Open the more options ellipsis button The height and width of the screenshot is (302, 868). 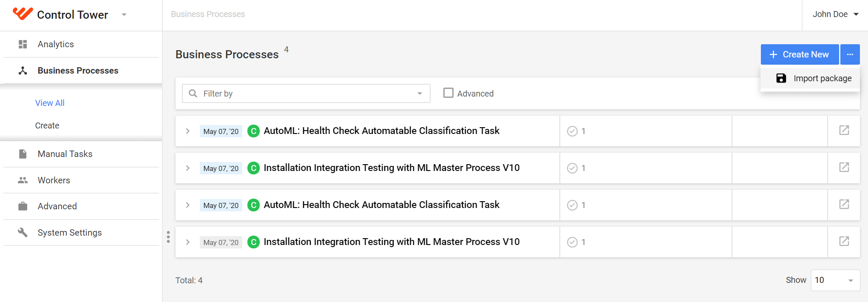pos(850,54)
